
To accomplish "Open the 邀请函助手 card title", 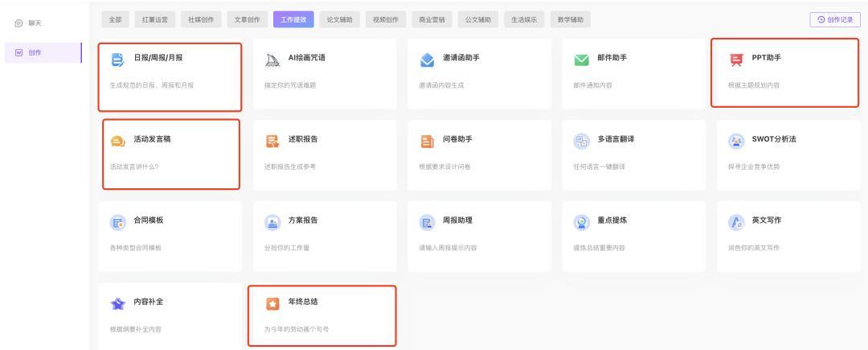I will tap(461, 58).
